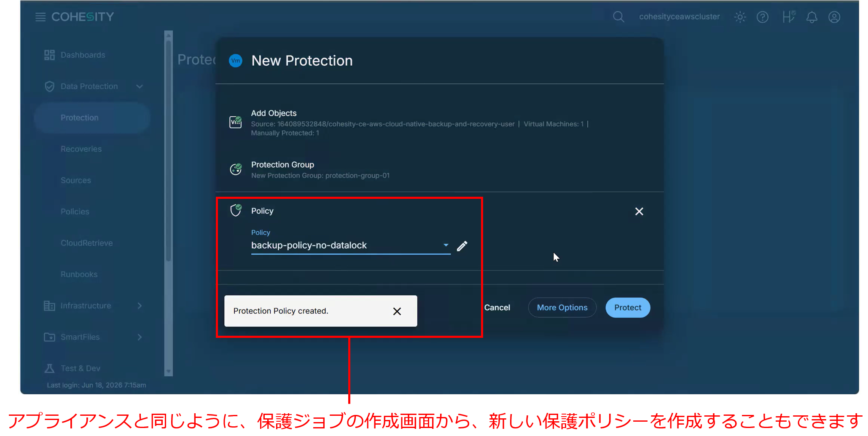The width and height of the screenshot is (868, 436).
Task: Click the blue Vm badge in dialog header
Action: point(236,61)
